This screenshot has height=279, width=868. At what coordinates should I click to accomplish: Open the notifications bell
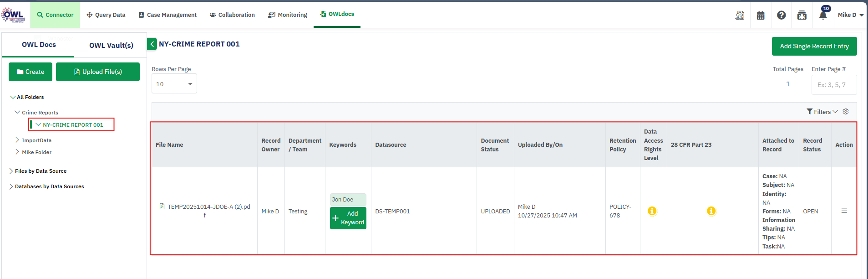click(823, 15)
